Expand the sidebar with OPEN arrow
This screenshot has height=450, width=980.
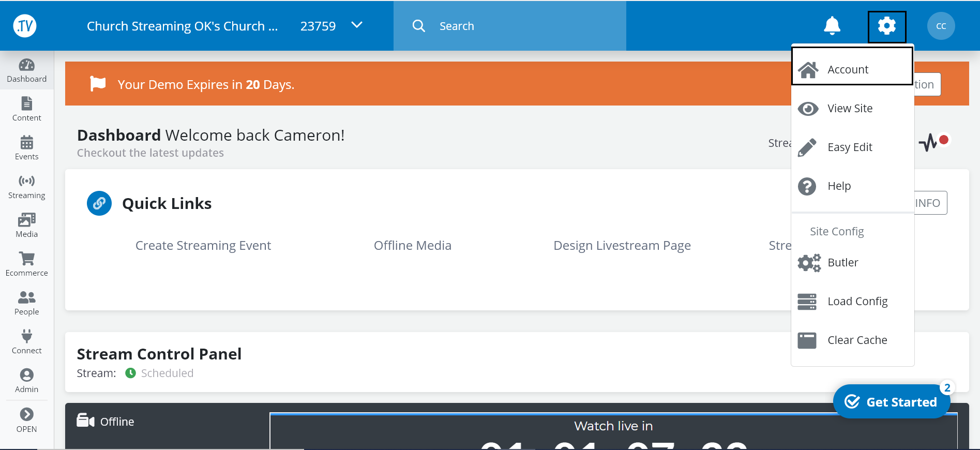pos(27,420)
